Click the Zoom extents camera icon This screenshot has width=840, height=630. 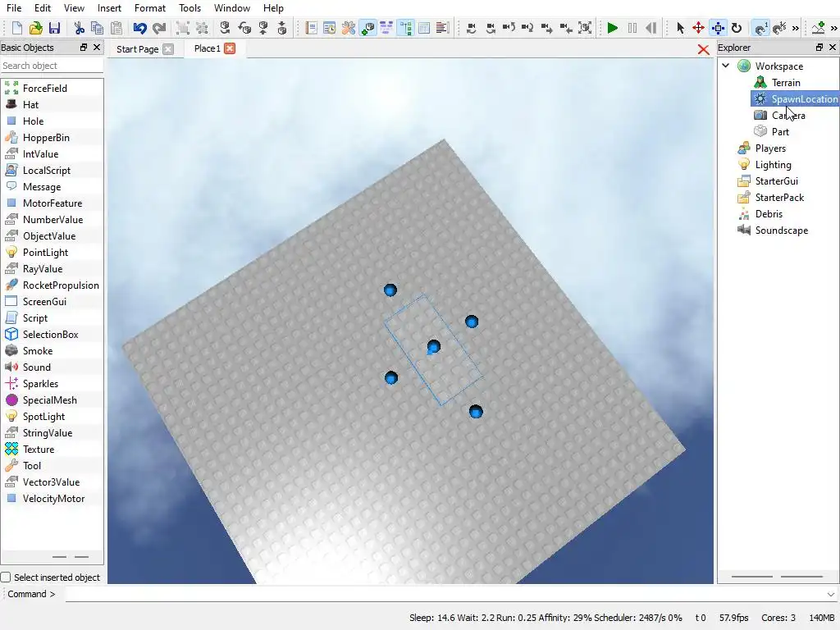click(x=585, y=28)
